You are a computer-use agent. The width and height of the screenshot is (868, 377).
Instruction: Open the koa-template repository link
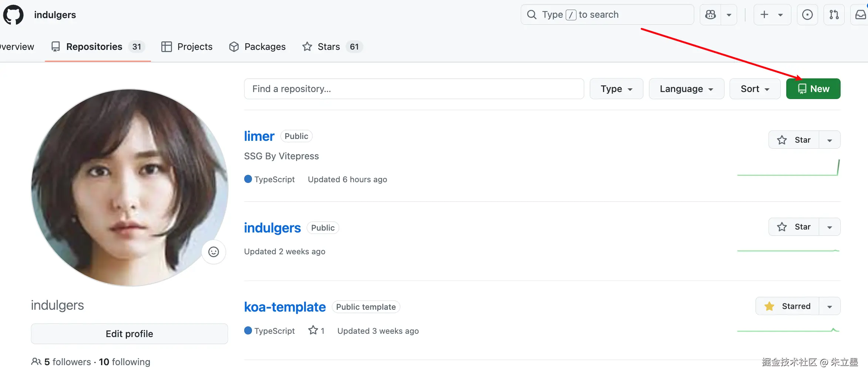click(x=285, y=307)
